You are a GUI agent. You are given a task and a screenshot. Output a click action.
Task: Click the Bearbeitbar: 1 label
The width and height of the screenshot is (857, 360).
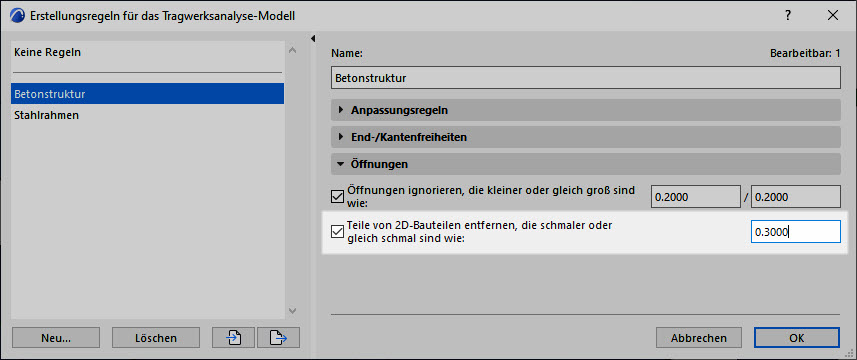coord(805,53)
